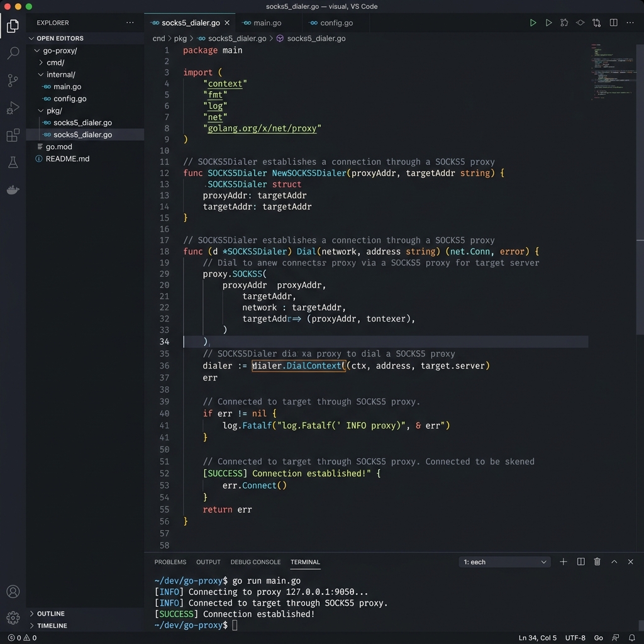
Task: Open the Testing flask view
Action: coord(13,162)
